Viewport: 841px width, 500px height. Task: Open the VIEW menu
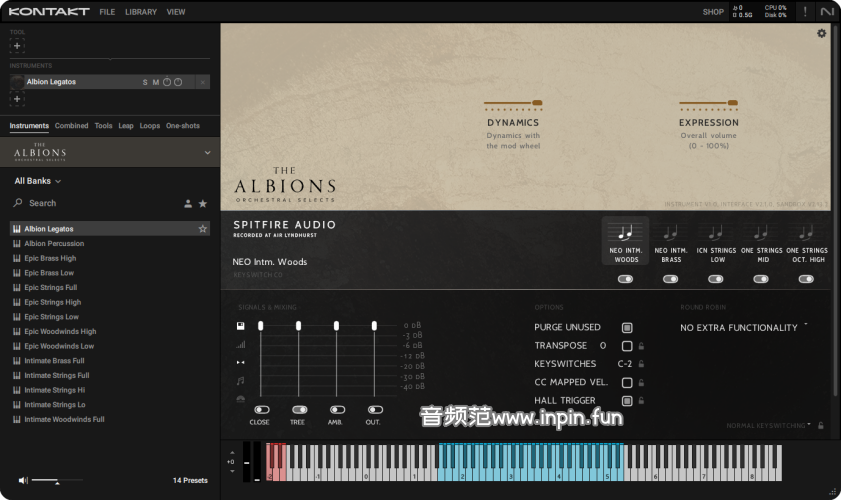pyautogui.click(x=175, y=12)
